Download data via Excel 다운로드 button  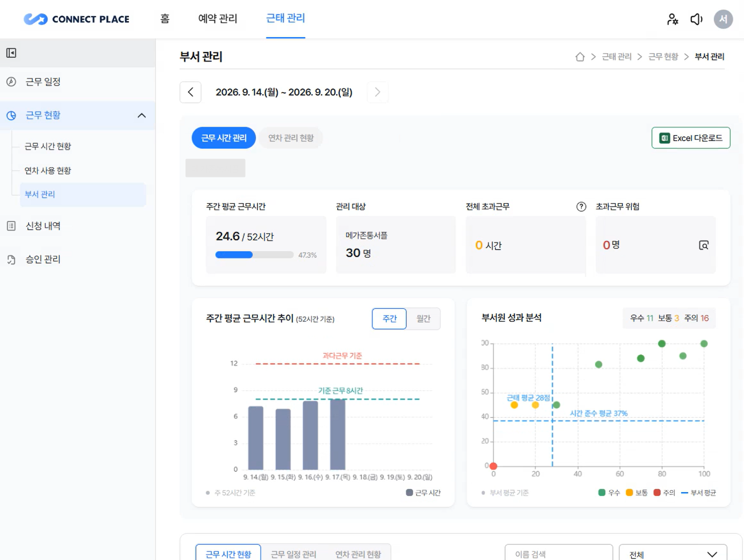click(691, 138)
